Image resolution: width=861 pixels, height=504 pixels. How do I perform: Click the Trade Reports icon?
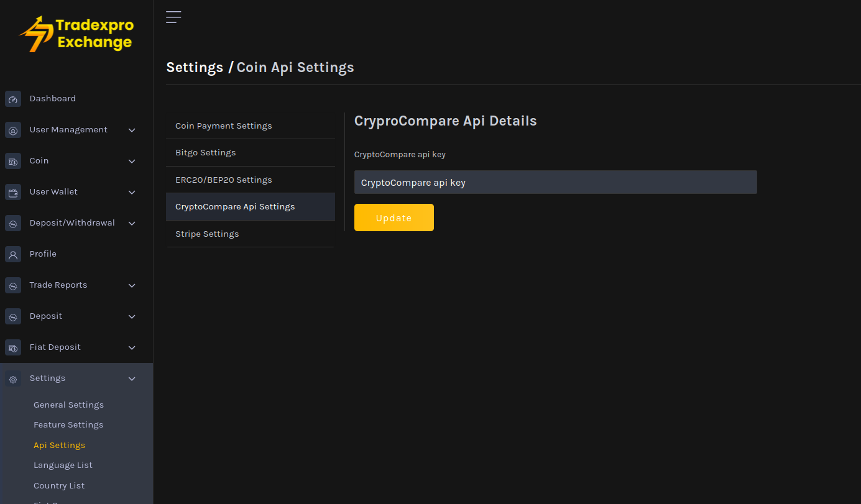pos(13,286)
